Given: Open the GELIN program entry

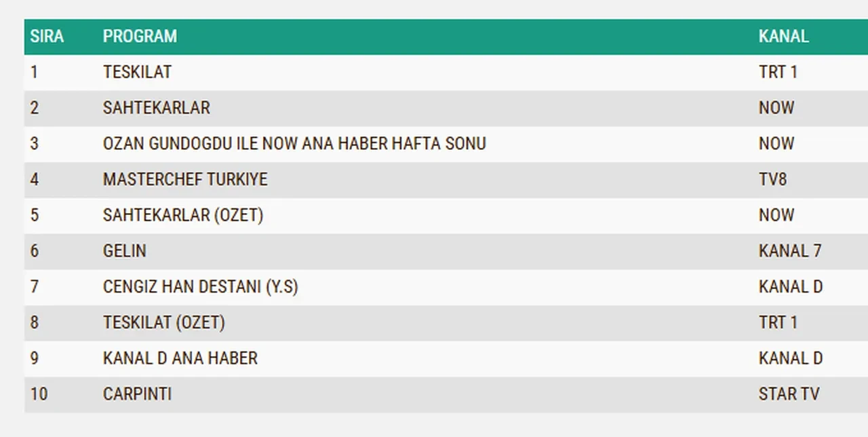Looking at the screenshot, I should point(125,251).
